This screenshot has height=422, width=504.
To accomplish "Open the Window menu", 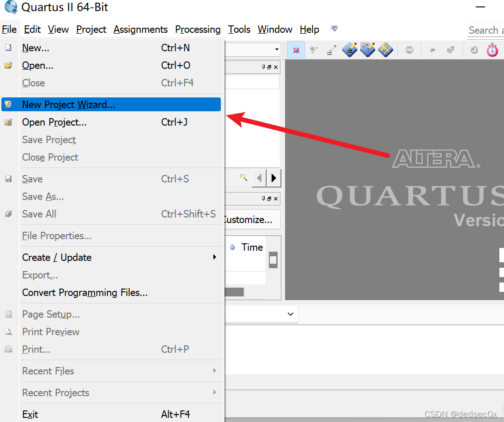I will 275,30.
